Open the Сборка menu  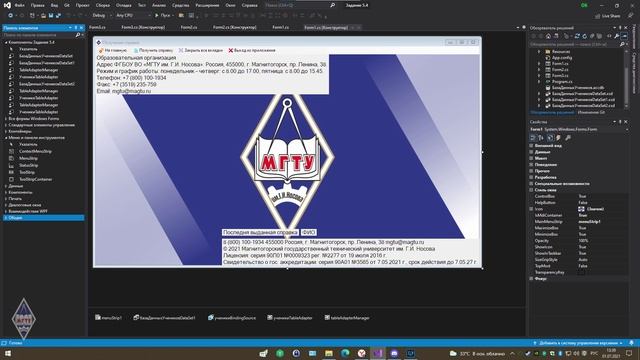tap(102, 5)
